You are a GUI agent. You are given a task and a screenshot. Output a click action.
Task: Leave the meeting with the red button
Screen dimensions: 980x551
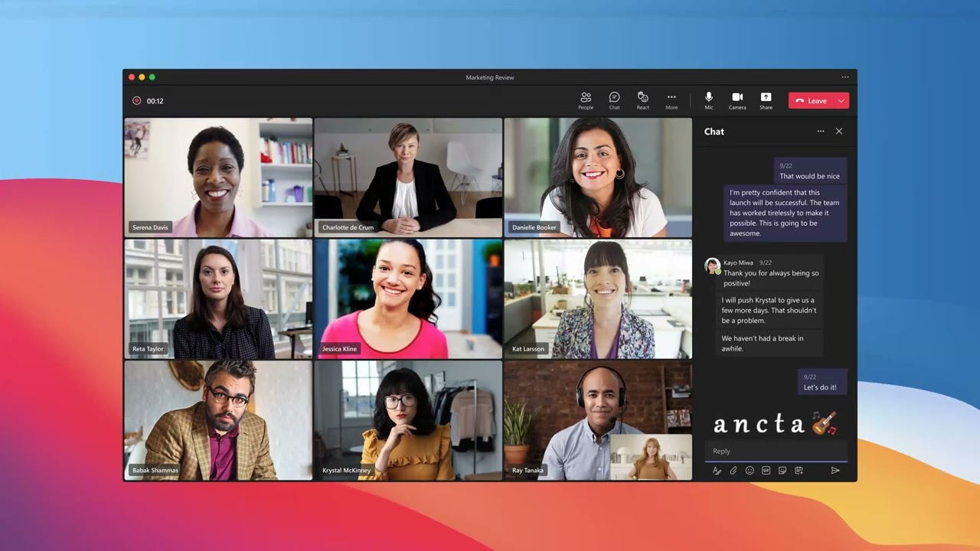point(812,101)
